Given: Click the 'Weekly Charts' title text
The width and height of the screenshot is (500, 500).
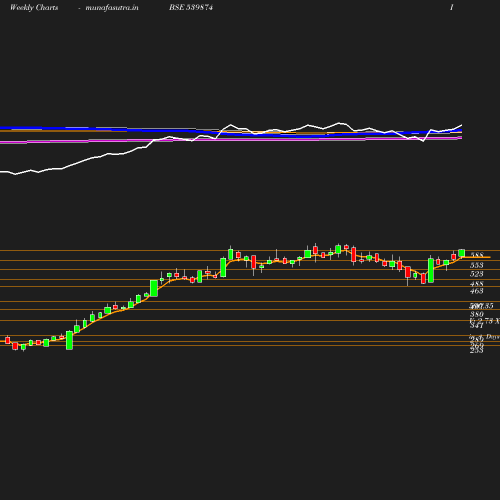Looking at the screenshot, I should [34, 7].
